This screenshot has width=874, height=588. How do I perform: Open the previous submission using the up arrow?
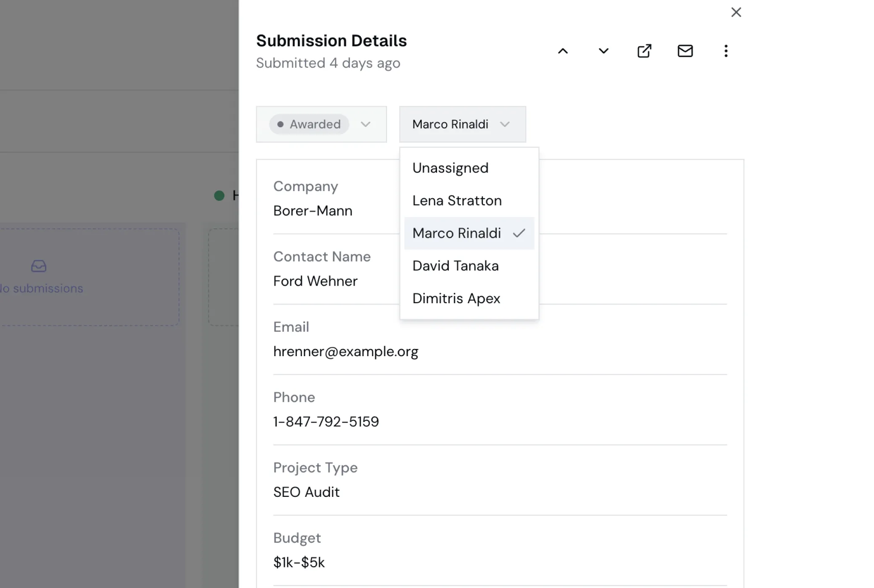[563, 51]
